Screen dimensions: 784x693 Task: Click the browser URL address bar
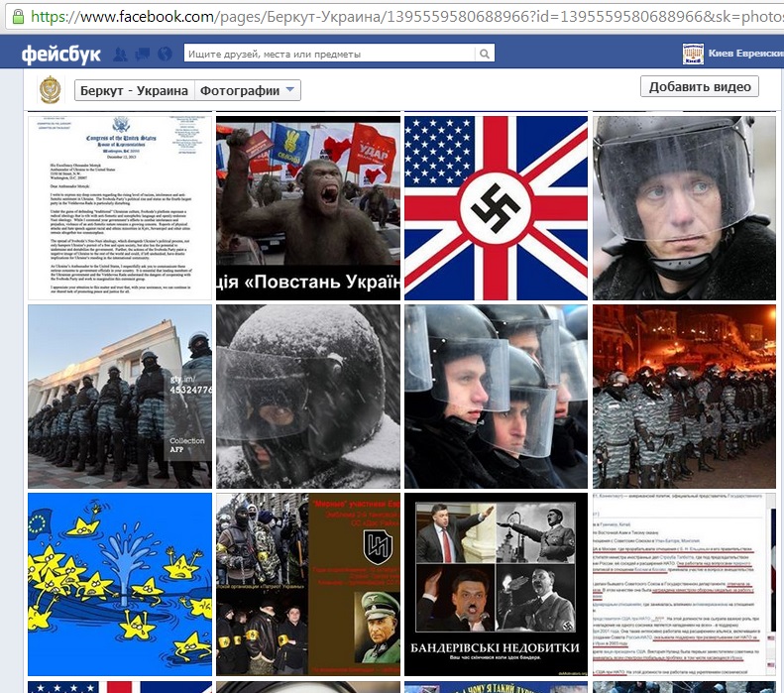tap(396, 17)
